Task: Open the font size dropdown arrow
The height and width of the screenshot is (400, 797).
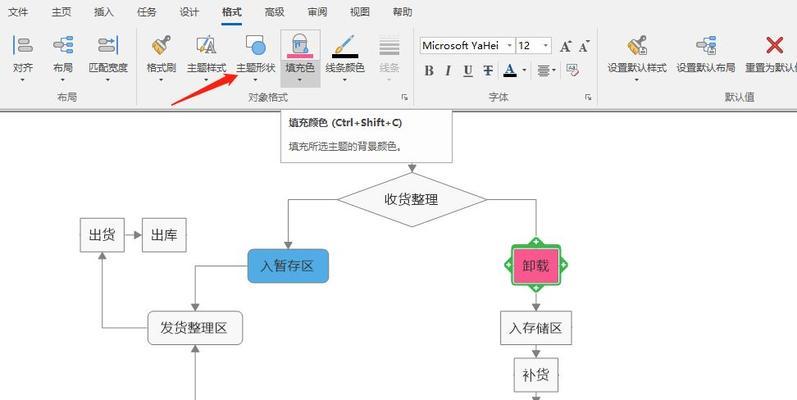Action: (x=545, y=46)
